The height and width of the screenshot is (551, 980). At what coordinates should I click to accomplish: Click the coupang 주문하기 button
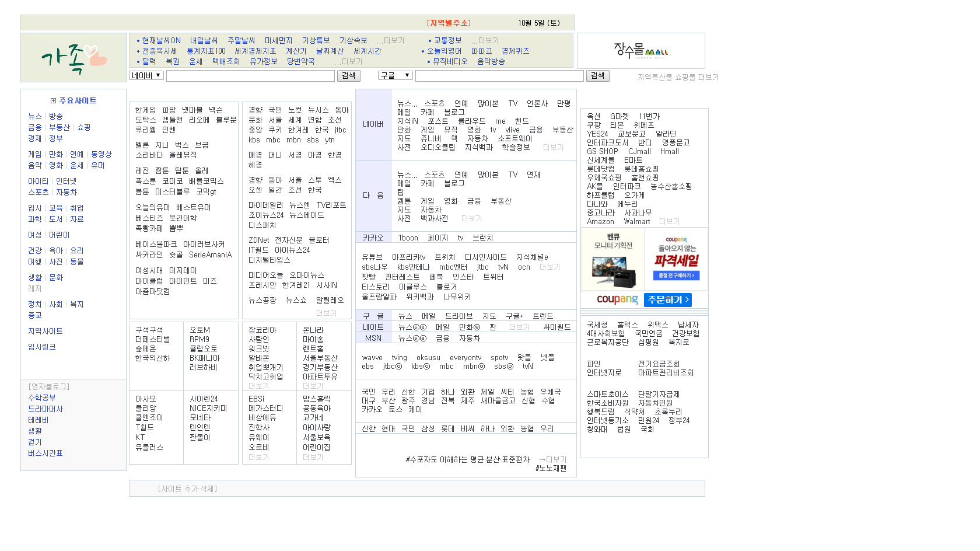[x=668, y=299]
